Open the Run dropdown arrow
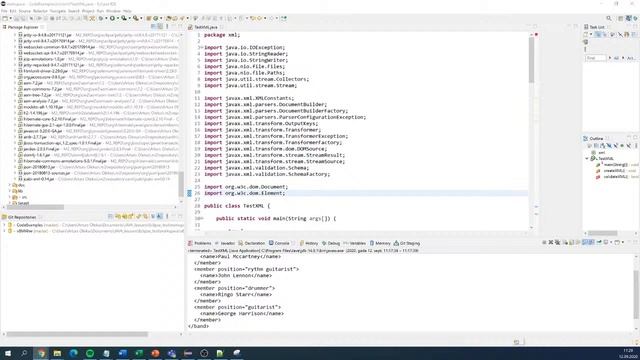The width and height of the screenshot is (640, 360). (x=118, y=18)
